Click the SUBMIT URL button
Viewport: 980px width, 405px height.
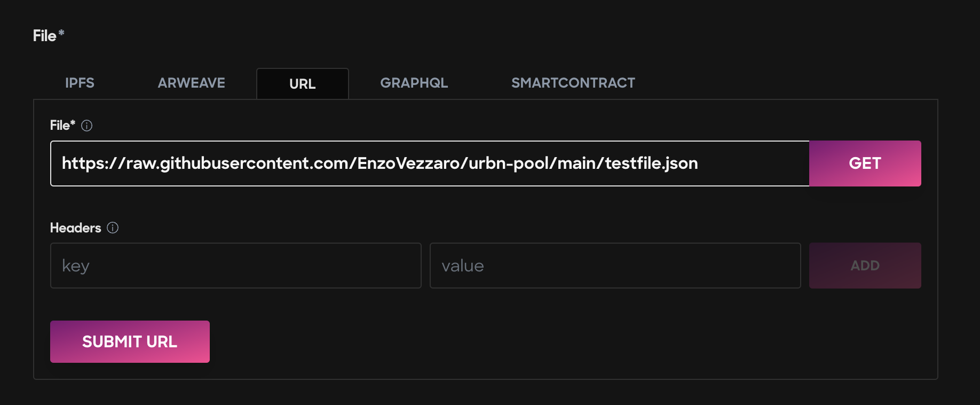point(130,341)
